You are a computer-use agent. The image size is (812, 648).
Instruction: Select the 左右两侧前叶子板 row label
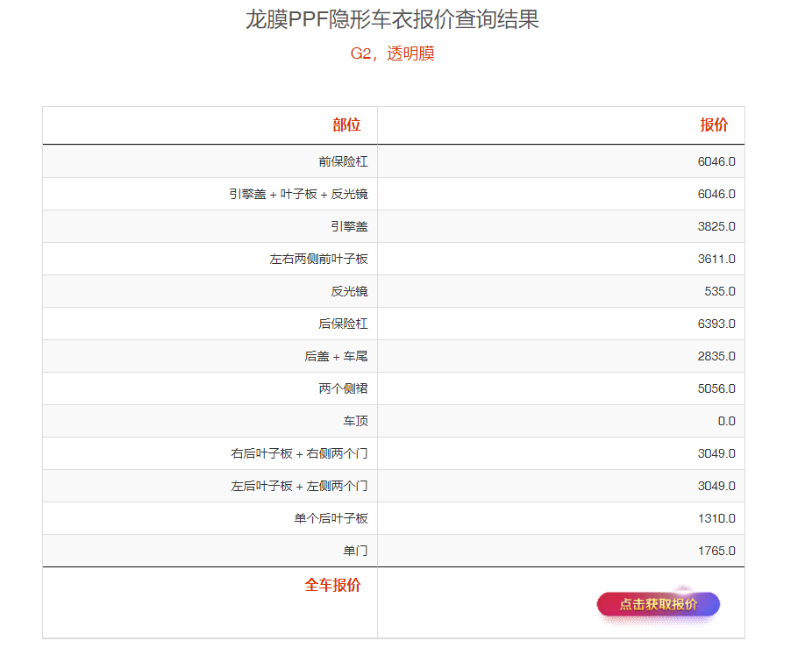[x=318, y=259]
